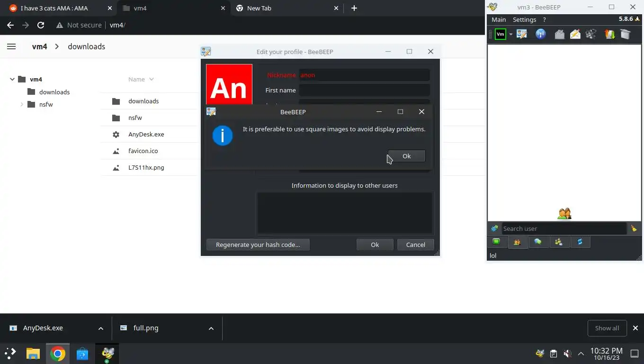Screen dimensions: 644x364
Task: Click the store bag taskbar icon
Action: (x=82, y=354)
